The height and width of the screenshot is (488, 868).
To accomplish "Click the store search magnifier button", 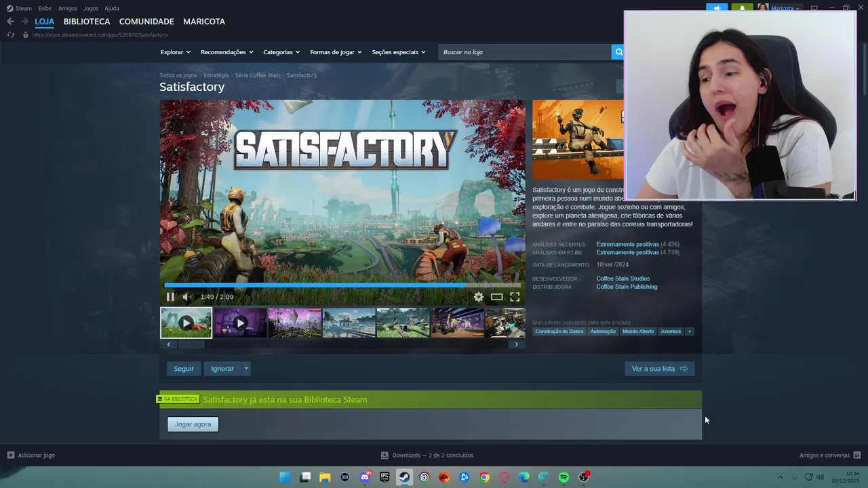I will [x=618, y=52].
